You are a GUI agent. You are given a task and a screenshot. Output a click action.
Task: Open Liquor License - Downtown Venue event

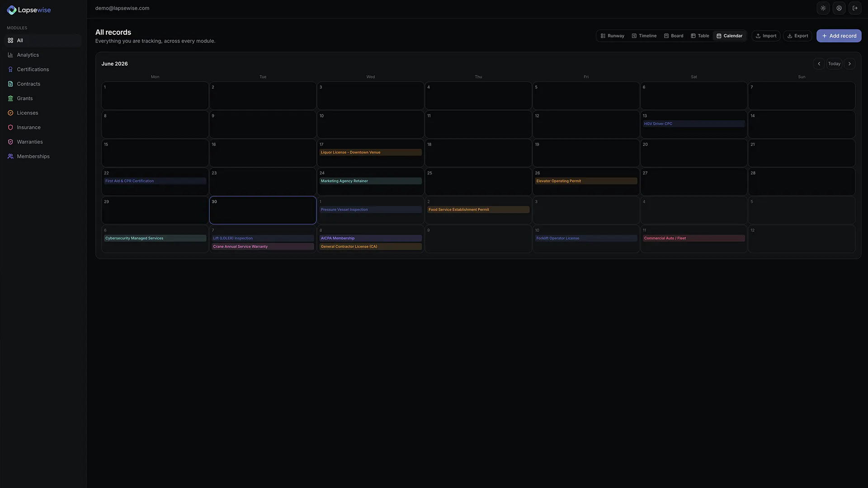(370, 152)
